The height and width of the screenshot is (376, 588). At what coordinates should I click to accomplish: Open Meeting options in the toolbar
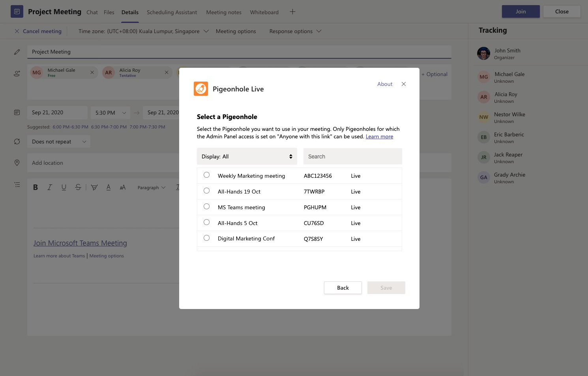point(236,31)
